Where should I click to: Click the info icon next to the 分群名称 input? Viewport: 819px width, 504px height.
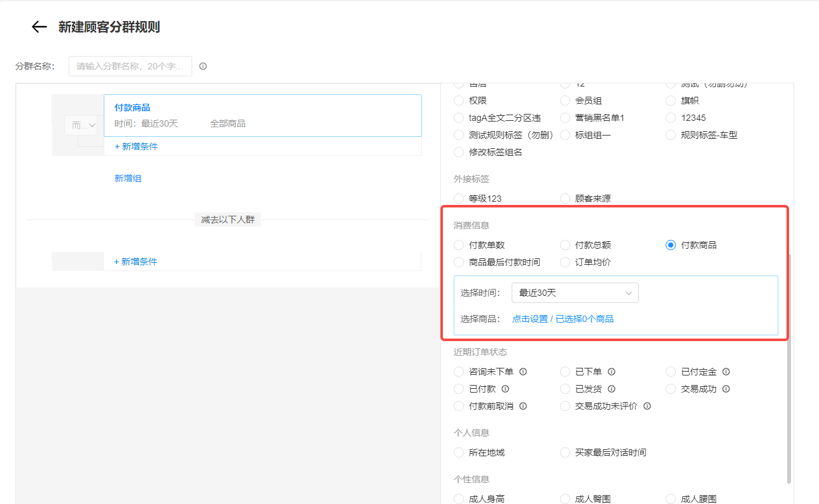[203, 66]
